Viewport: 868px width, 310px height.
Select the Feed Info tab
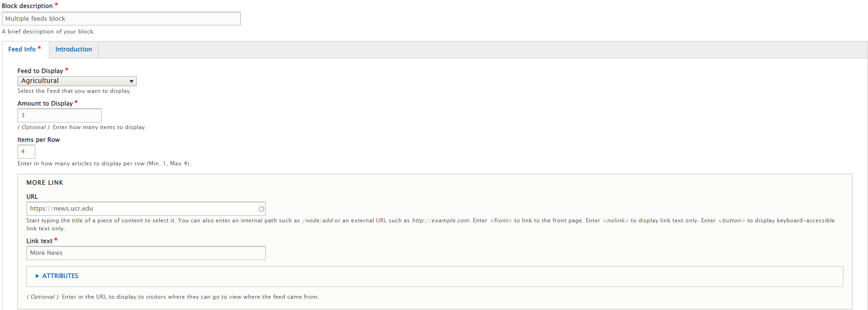tap(22, 49)
